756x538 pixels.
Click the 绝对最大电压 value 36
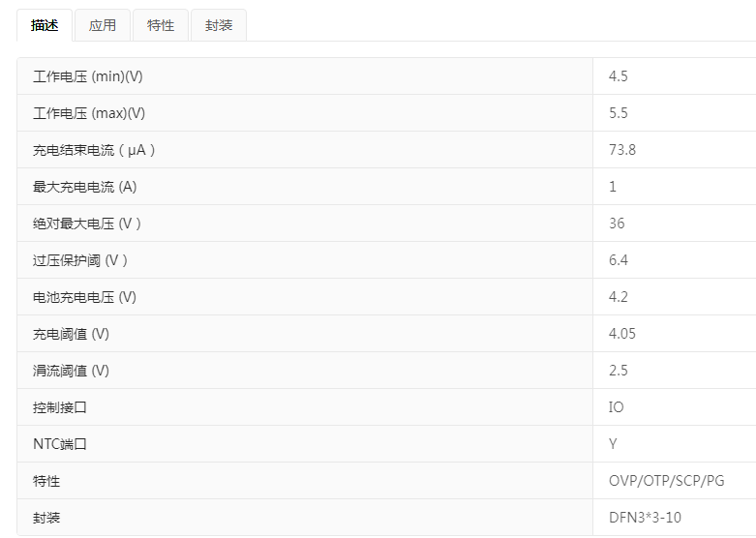click(x=617, y=224)
